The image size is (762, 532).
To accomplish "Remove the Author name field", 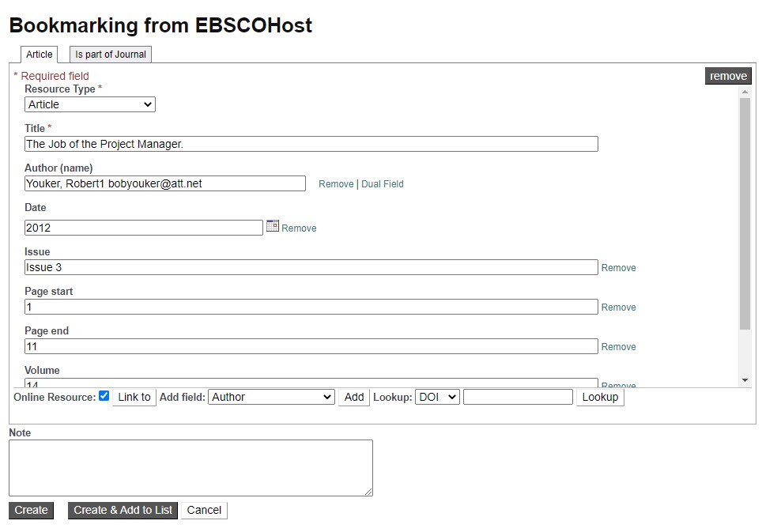I will 336,184.
